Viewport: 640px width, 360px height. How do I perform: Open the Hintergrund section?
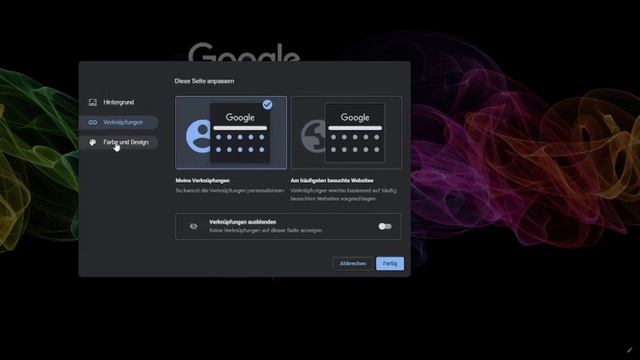click(x=118, y=102)
